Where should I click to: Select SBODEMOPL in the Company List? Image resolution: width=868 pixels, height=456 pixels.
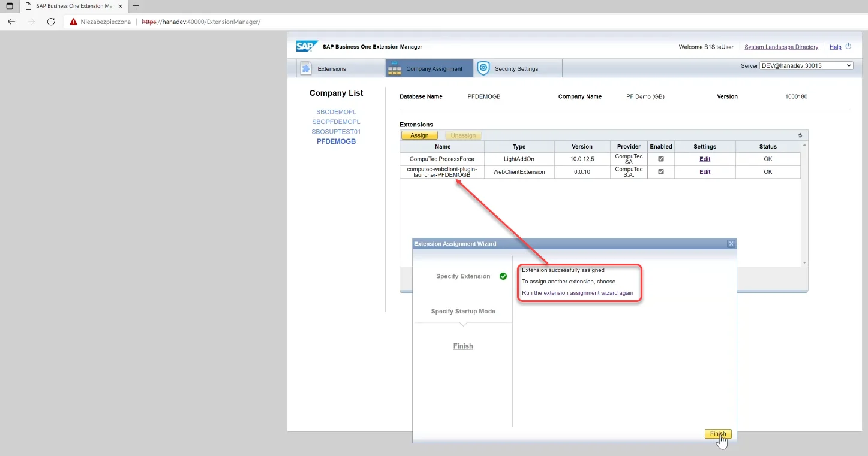click(x=336, y=112)
